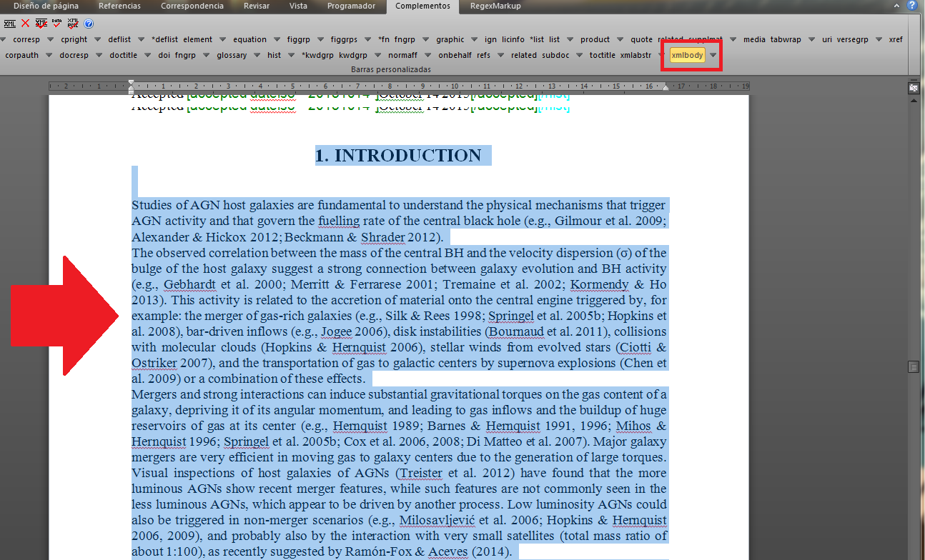Open the blue help icon in the toolbar
This screenshot has width=925, height=560.
pos(89,24)
